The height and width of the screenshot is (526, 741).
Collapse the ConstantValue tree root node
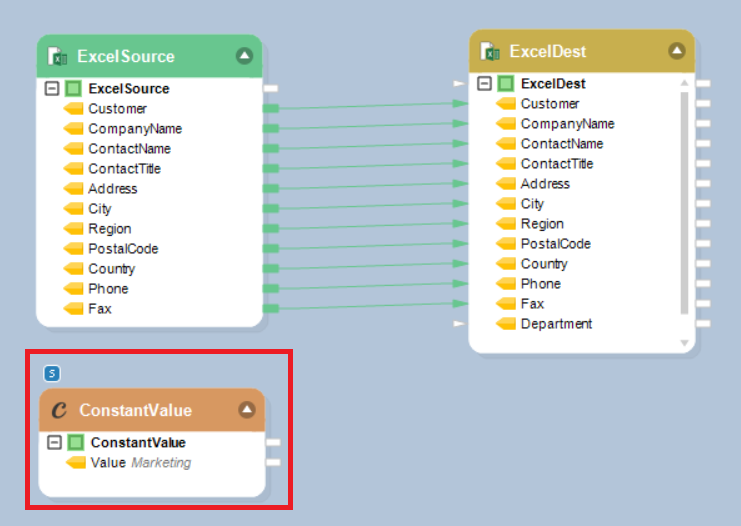[x=55, y=442]
